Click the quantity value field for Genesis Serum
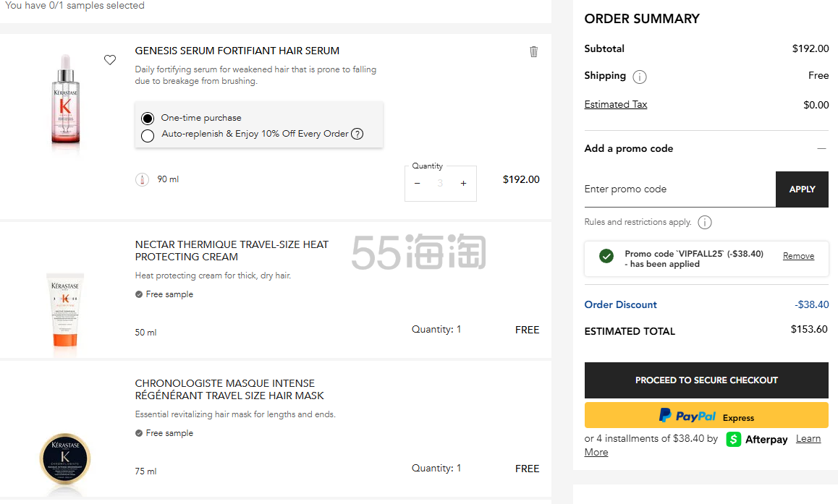The height and width of the screenshot is (504, 838). (440, 184)
